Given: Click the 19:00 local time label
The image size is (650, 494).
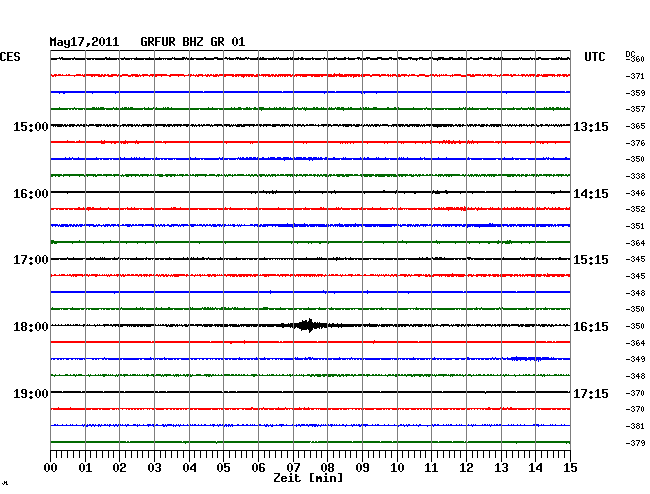Looking at the screenshot, I should [31, 393].
